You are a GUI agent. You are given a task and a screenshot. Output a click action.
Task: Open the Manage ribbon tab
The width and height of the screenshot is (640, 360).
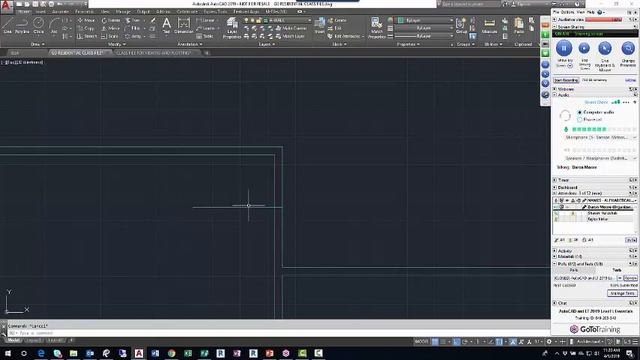pos(123,12)
